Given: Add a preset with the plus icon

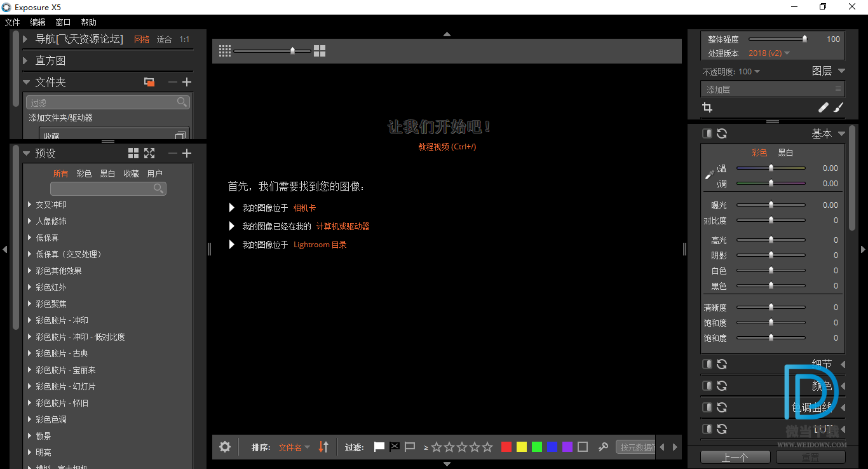Looking at the screenshot, I should point(187,153).
